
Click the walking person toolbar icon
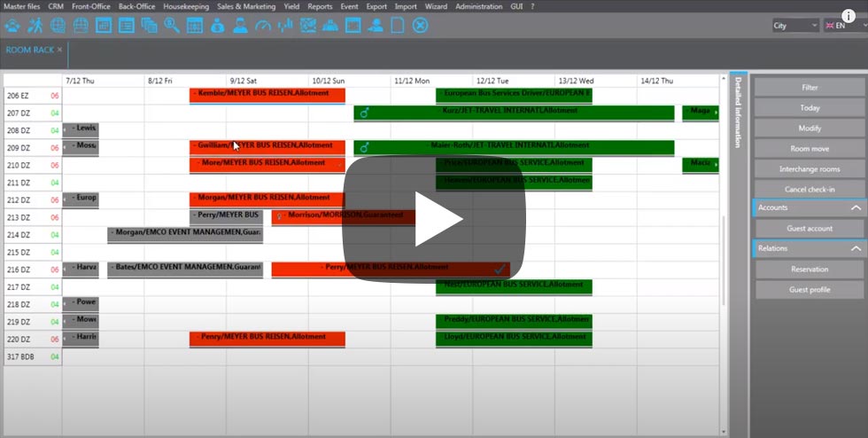(35, 26)
